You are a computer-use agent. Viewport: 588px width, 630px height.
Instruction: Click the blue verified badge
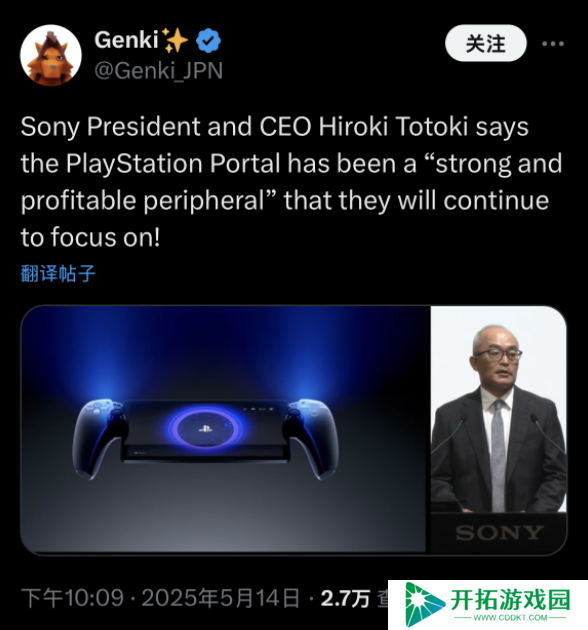208,40
